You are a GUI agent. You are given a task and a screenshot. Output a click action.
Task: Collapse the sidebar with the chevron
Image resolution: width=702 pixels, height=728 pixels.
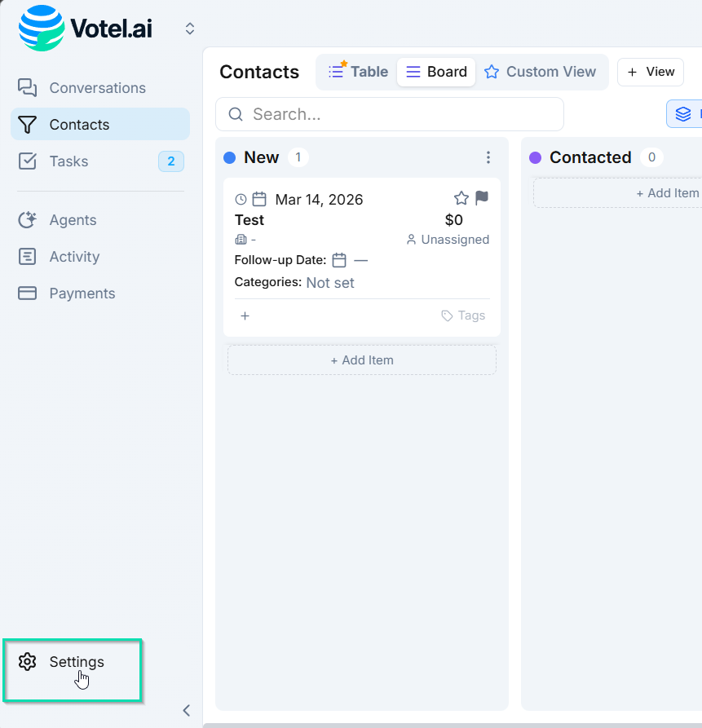tap(187, 710)
